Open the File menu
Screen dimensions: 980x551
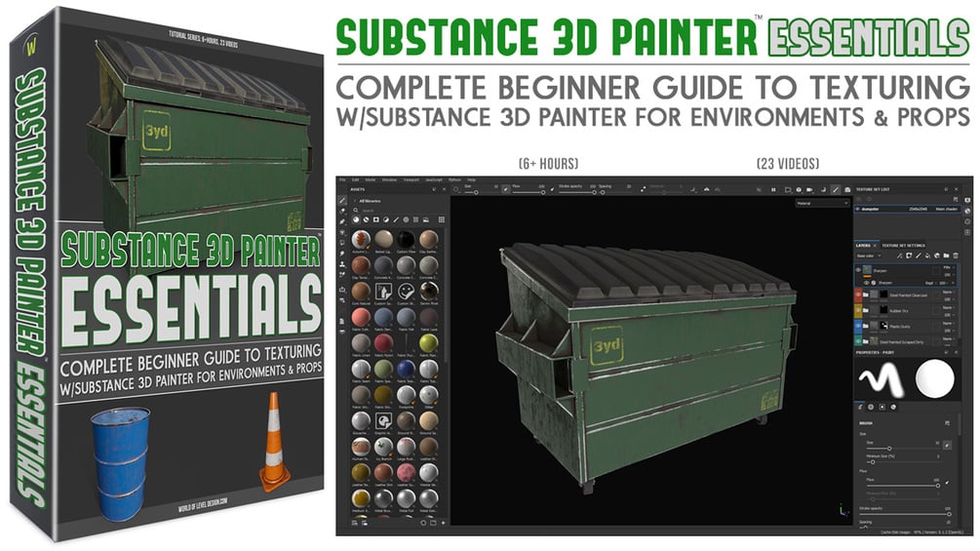(342, 179)
